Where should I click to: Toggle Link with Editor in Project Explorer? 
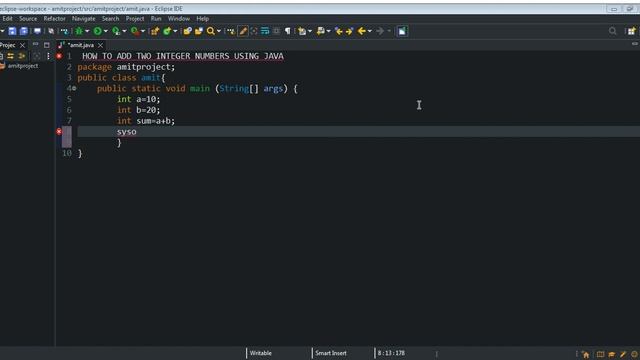11,56
